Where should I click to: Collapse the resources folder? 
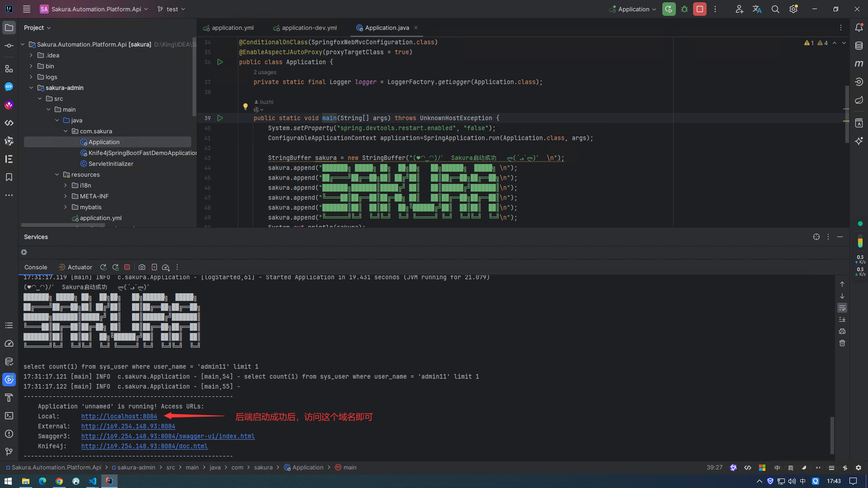[x=57, y=174]
